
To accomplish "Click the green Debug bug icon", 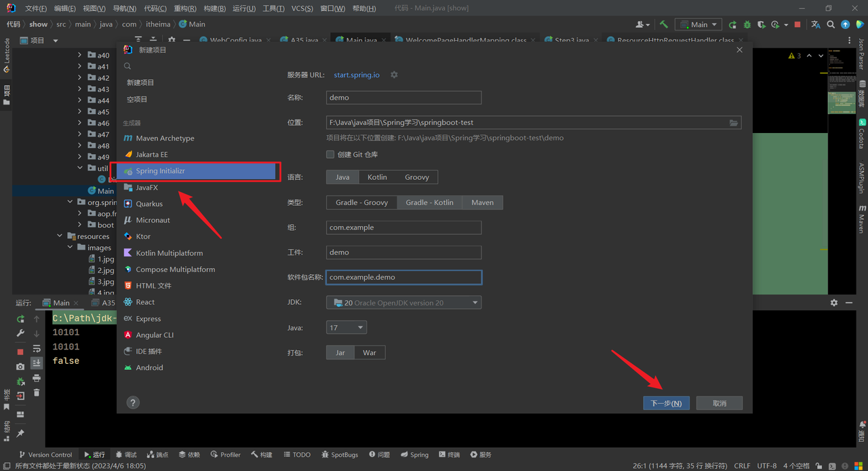I will [x=747, y=24].
